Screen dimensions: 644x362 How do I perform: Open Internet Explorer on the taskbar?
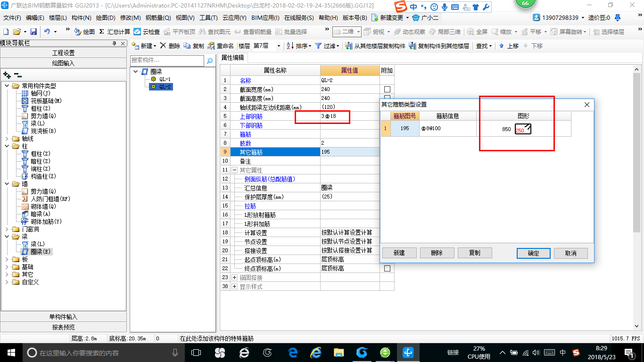(x=315, y=353)
